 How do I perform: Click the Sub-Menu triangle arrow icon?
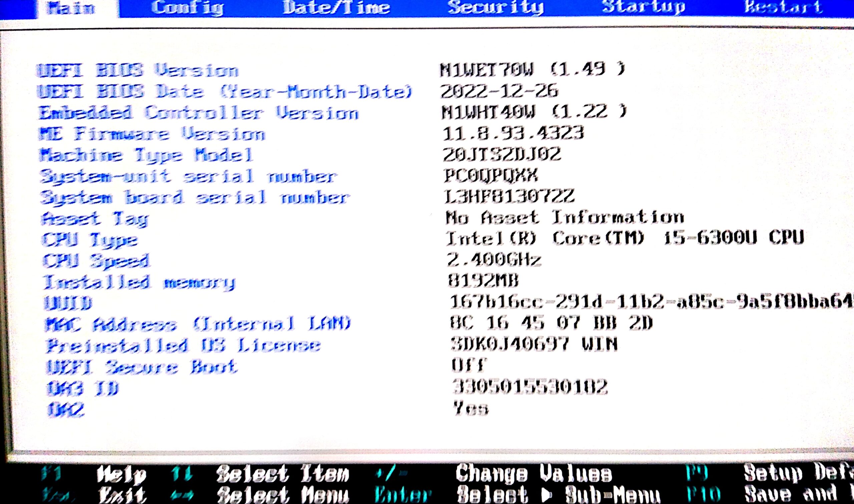(x=546, y=495)
